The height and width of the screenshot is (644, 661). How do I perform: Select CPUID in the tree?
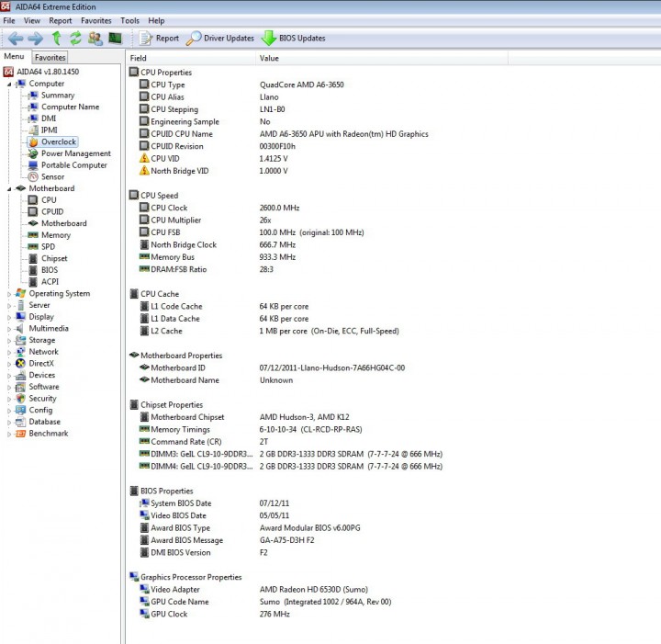pos(52,211)
